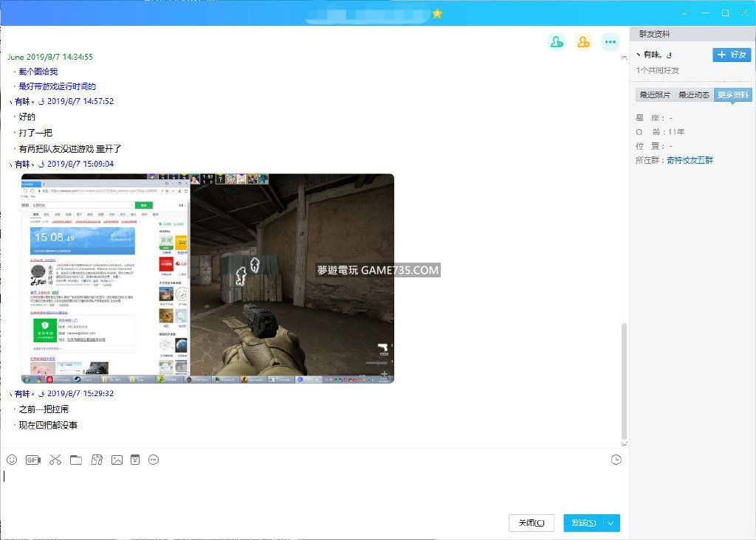The width and height of the screenshot is (756, 540).
Task: Click the Q龄 11年 info row
Action: pos(660,132)
